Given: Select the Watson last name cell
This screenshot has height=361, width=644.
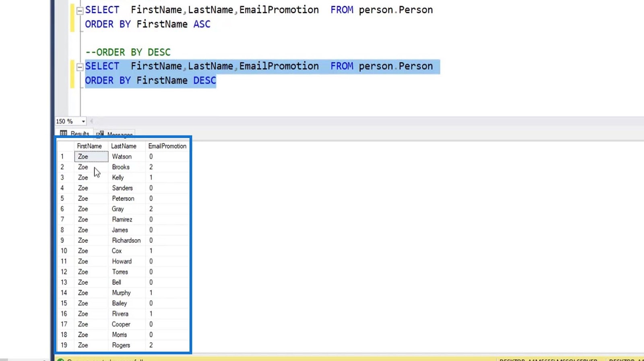Looking at the screenshot, I should (127, 156).
